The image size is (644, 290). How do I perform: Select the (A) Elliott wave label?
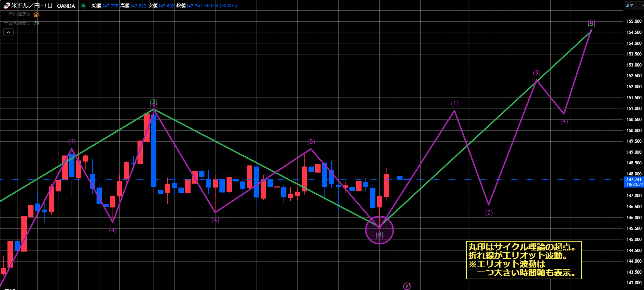click(x=215, y=220)
